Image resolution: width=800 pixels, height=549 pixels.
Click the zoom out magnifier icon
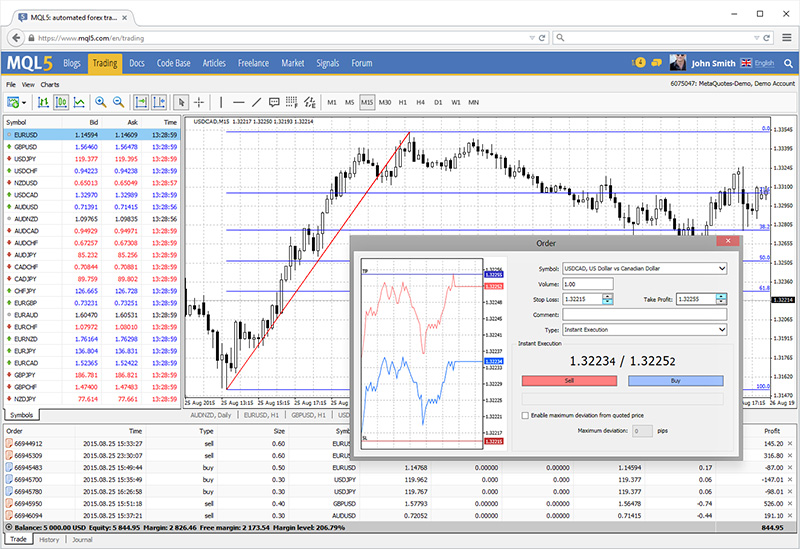click(118, 102)
